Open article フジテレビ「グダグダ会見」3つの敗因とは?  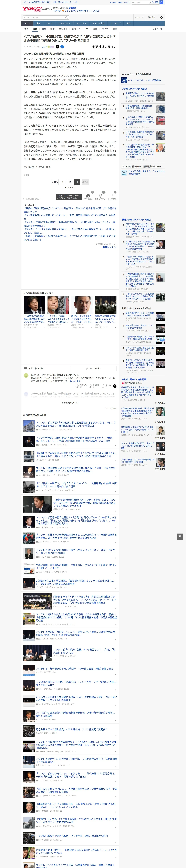pos(84,651)
